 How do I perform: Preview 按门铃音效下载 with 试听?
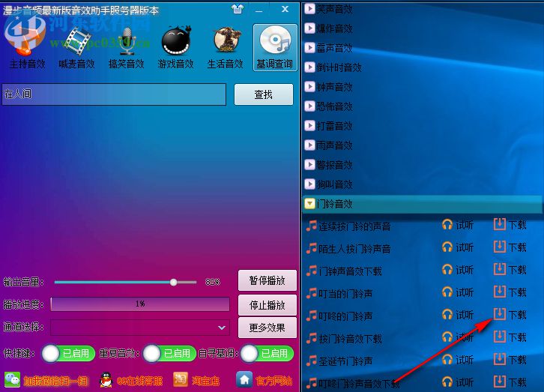(x=458, y=337)
